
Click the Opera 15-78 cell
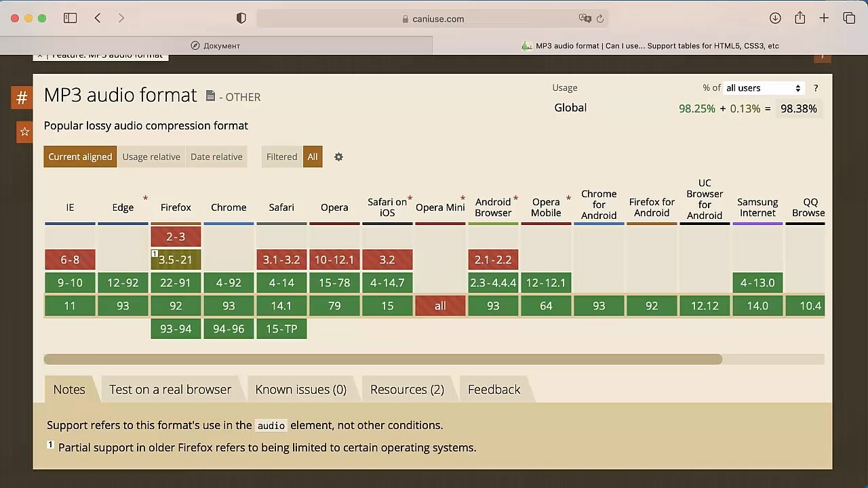tap(334, 283)
